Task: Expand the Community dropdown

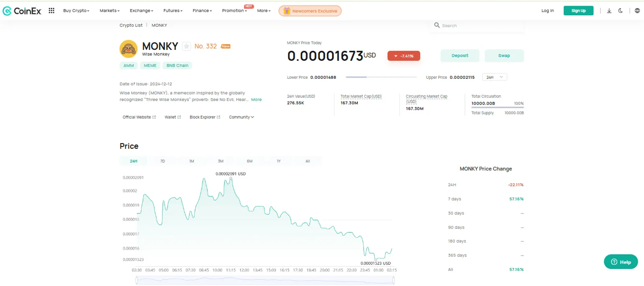Action: pos(242,117)
